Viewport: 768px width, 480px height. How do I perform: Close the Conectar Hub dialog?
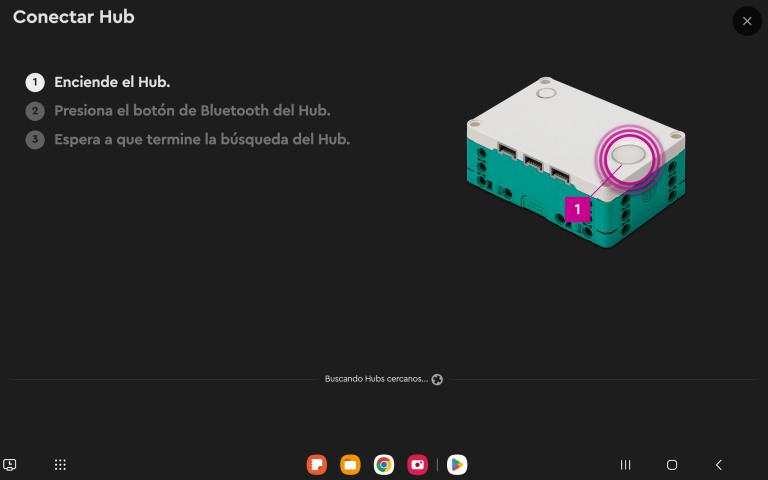pyautogui.click(x=746, y=21)
